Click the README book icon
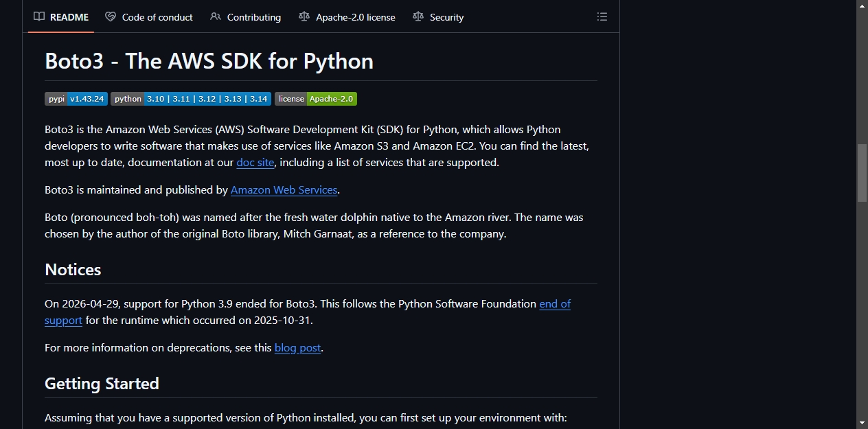The image size is (868, 429). click(39, 16)
